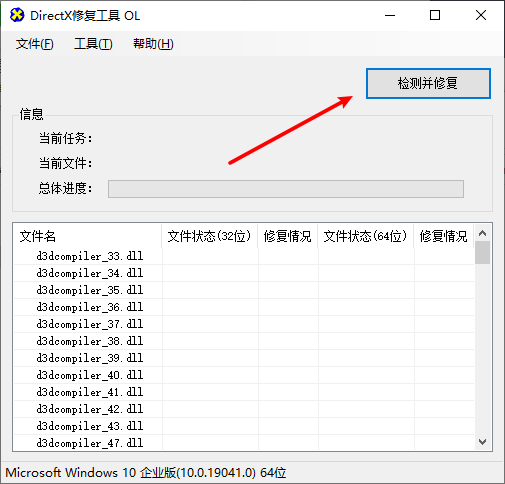Viewport: 505px width, 484px height.
Task: Select the d3dcompiler_36.dll row
Action: click(x=244, y=307)
